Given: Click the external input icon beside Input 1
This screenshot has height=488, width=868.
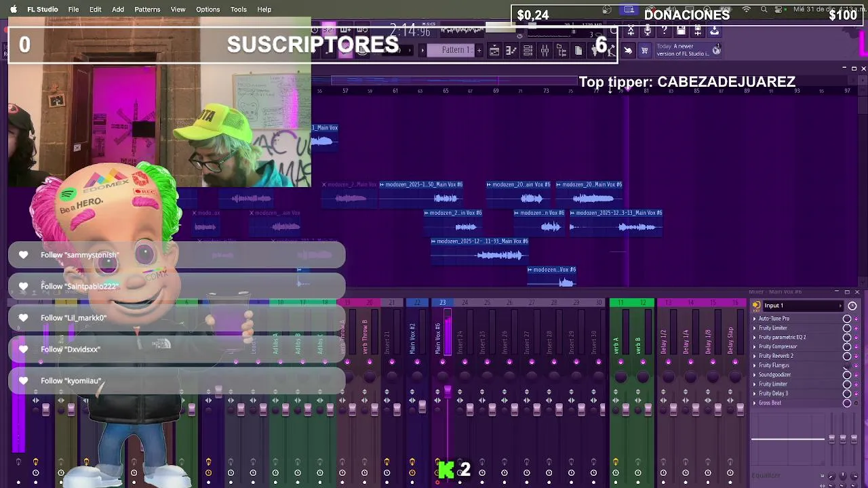Looking at the screenshot, I should [756, 306].
